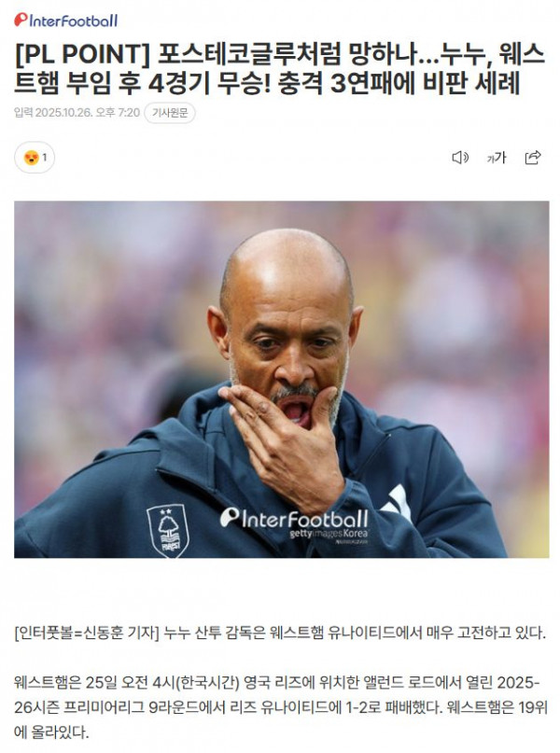This screenshot has width=560, height=753.
Task: Click the 입력 2025.10.26. date stamp
Action: point(53,113)
